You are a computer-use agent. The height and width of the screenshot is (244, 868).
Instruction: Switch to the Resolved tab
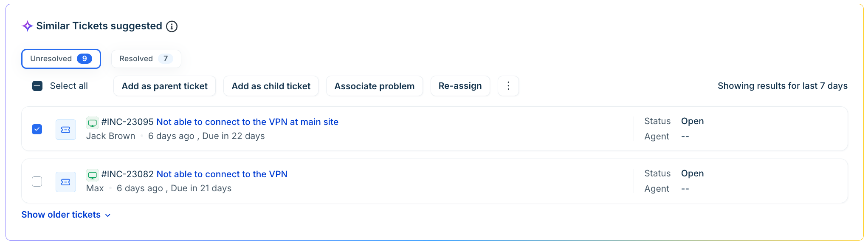tap(146, 59)
